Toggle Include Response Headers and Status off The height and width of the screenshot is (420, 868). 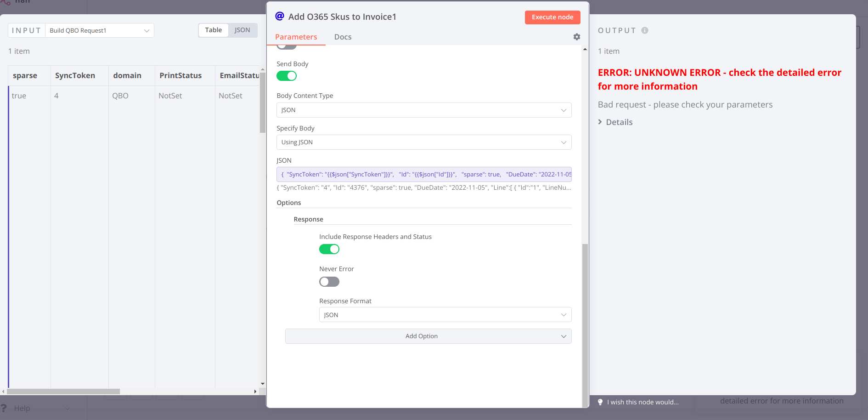pyautogui.click(x=329, y=249)
